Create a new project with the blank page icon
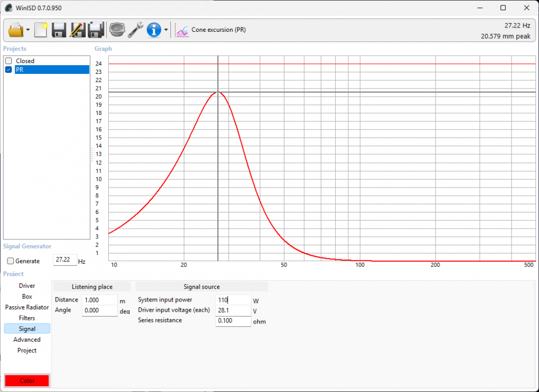Image resolution: width=539 pixels, height=392 pixels. tap(41, 30)
